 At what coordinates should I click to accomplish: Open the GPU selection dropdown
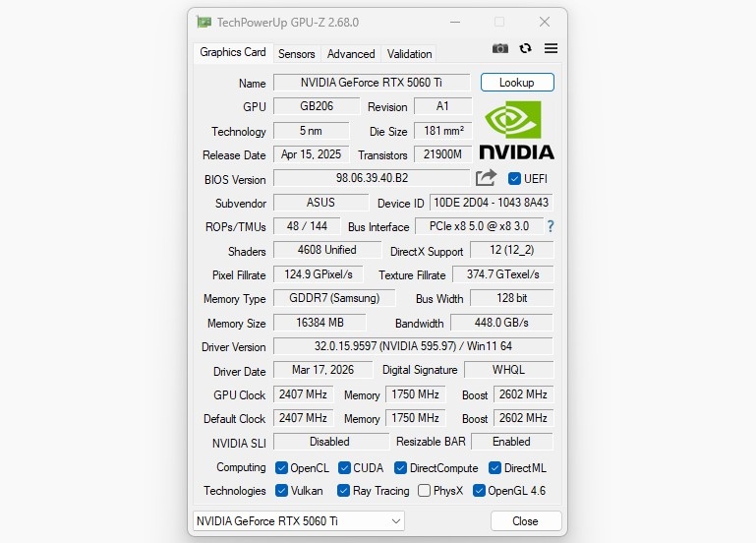299,520
